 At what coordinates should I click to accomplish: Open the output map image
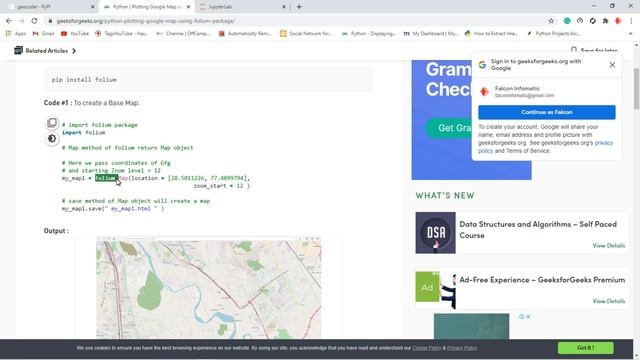[209, 288]
